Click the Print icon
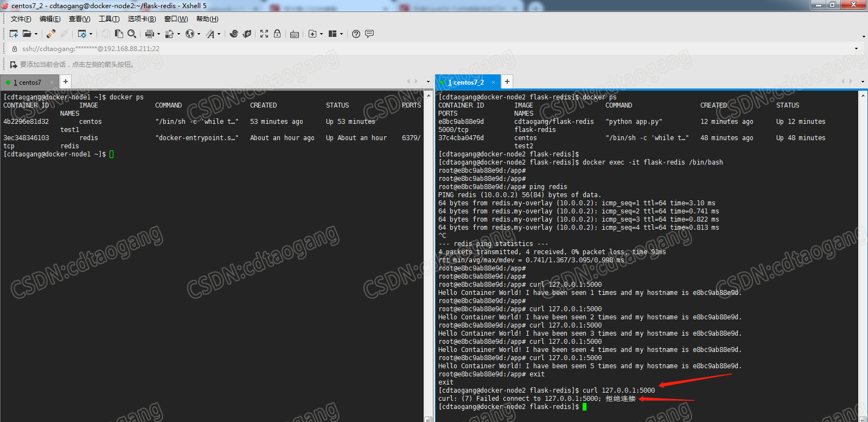 point(150,34)
